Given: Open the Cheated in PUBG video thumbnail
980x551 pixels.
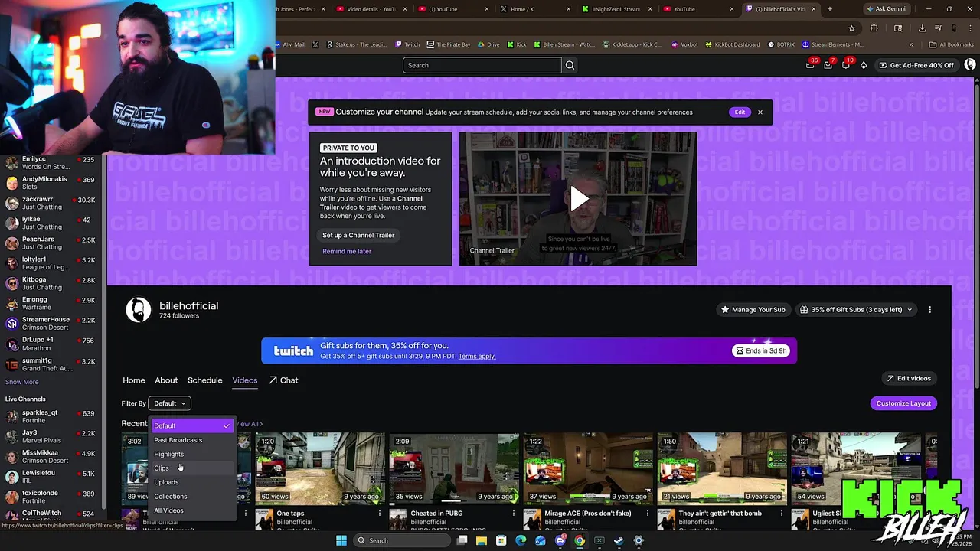Looking at the screenshot, I should click(454, 468).
